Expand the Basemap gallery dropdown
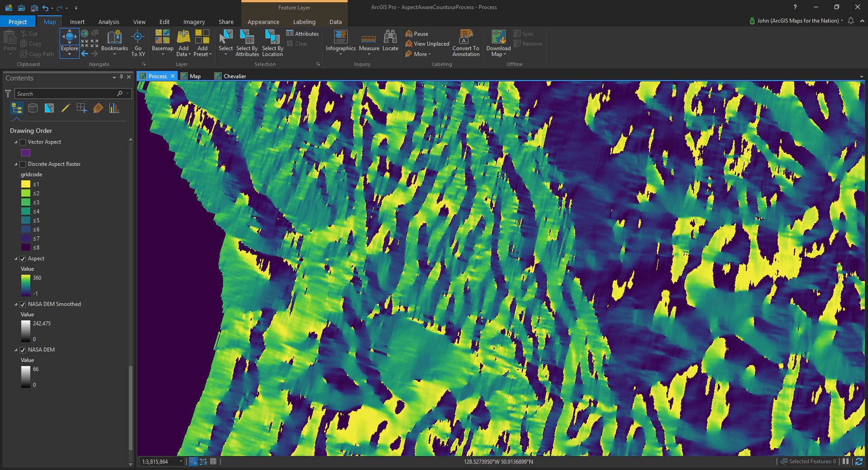868x470 pixels. [163, 54]
